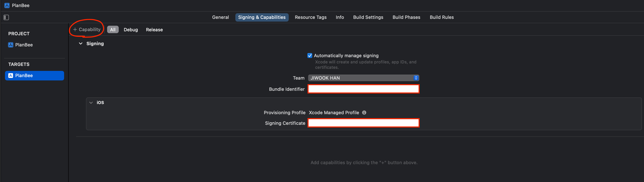Click the PlanBee project icon under PROJECT

pyautogui.click(x=11, y=45)
